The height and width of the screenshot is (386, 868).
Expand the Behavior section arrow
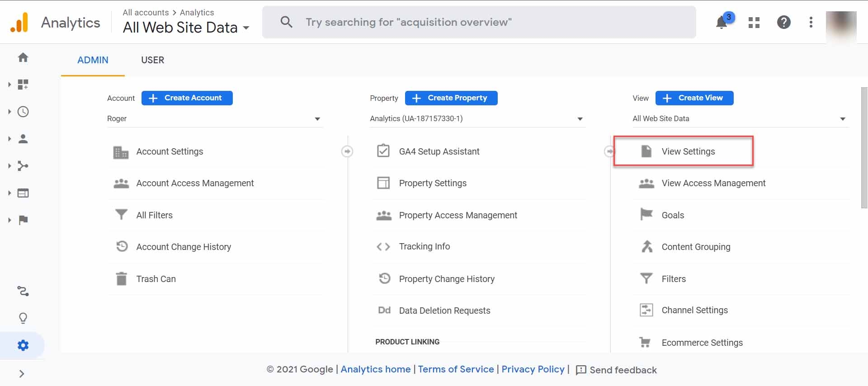[x=9, y=193]
